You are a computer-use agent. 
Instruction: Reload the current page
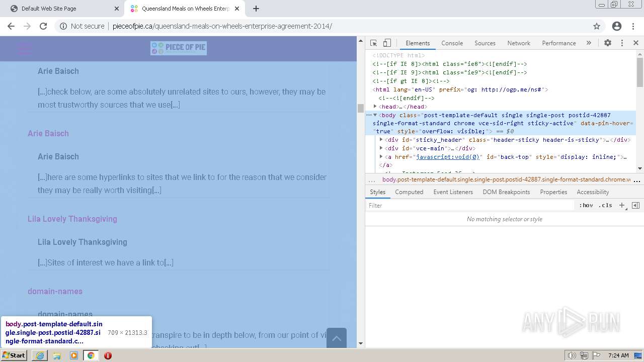pyautogui.click(x=43, y=26)
